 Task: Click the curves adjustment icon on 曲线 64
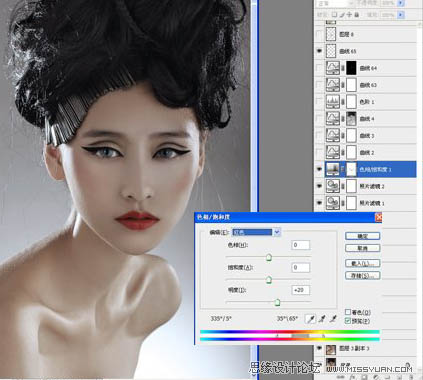click(332, 68)
